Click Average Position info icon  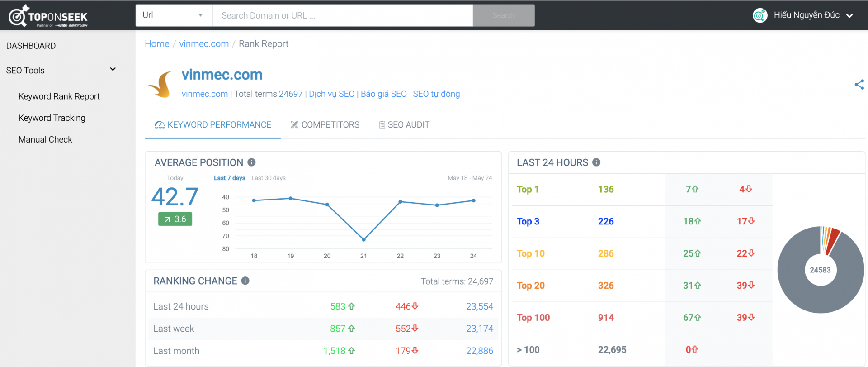[x=252, y=162]
